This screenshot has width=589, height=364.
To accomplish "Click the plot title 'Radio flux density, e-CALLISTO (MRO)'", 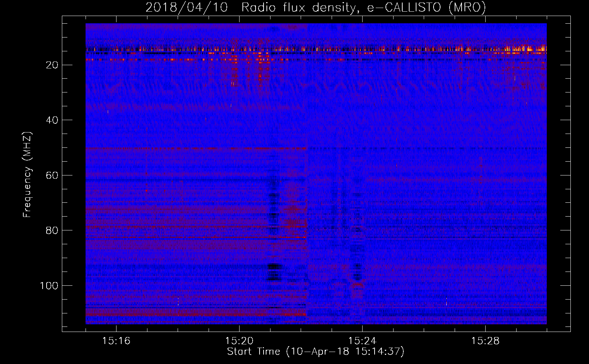I will click(x=364, y=8).
